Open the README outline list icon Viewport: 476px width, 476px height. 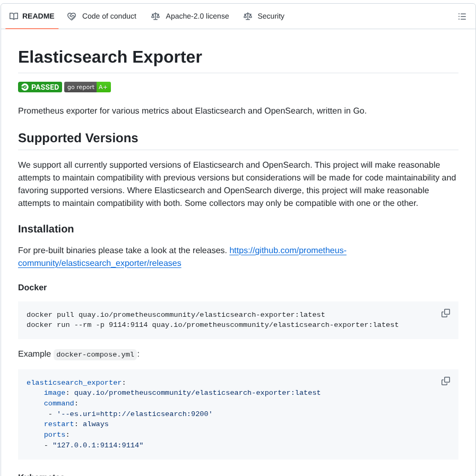462,16
